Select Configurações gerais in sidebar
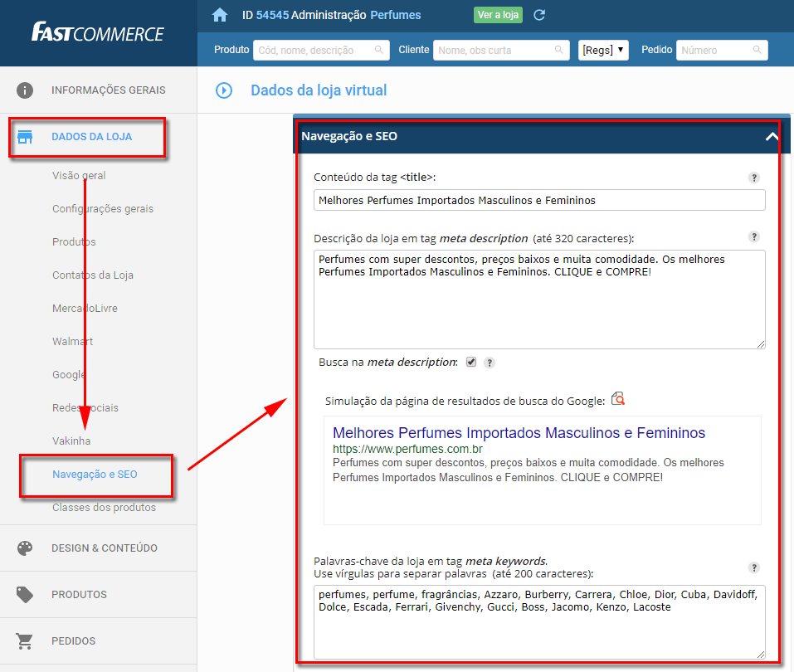This screenshot has height=672, width=794. click(103, 208)
